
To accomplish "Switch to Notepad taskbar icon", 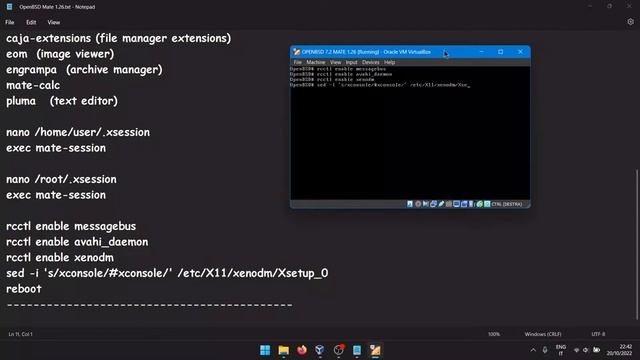I will pyautogui.click(x=357, y=350).
